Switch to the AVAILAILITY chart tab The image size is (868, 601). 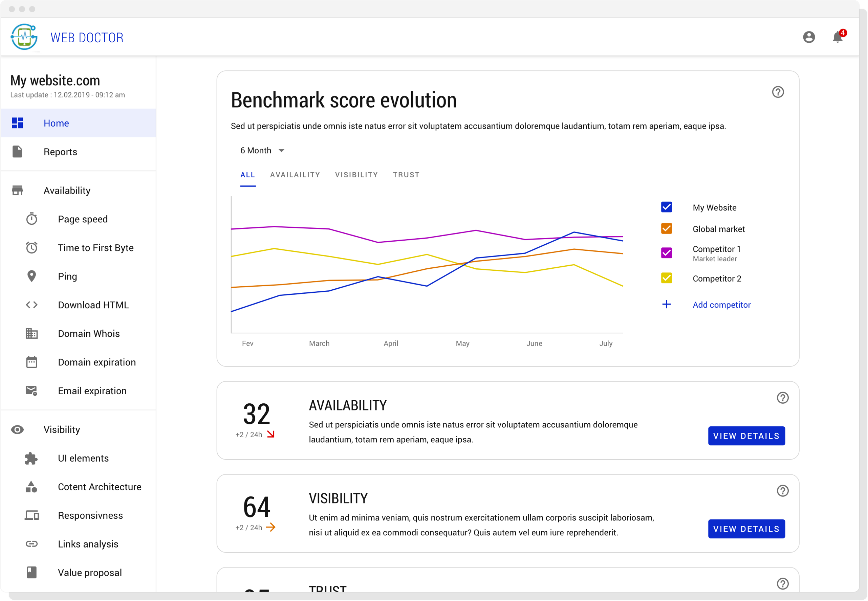(295, 175)
